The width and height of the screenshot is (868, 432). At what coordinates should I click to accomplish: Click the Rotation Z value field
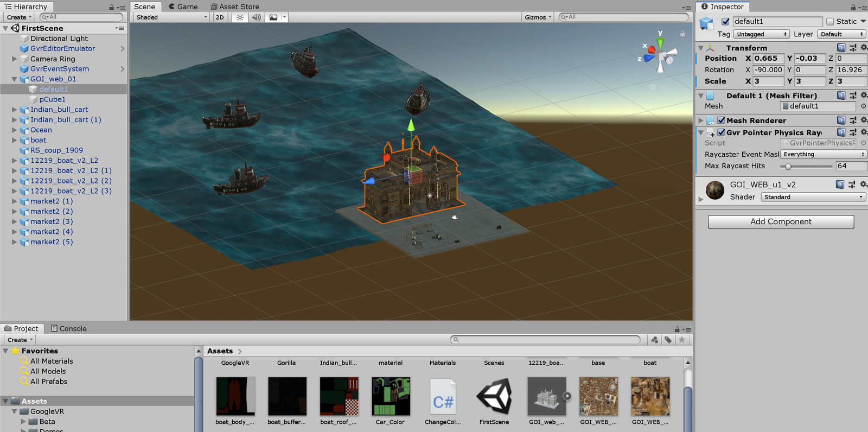(851, 70)
